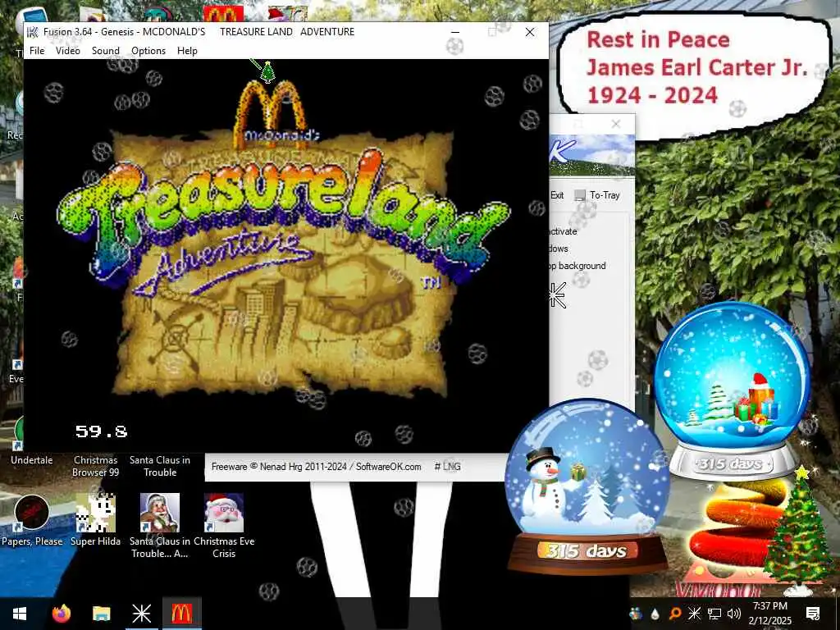The width and height of the screenshot is (840, 630).
Task: Select the Christmas Browser 99 shortcut label
Action: [95, 466]
